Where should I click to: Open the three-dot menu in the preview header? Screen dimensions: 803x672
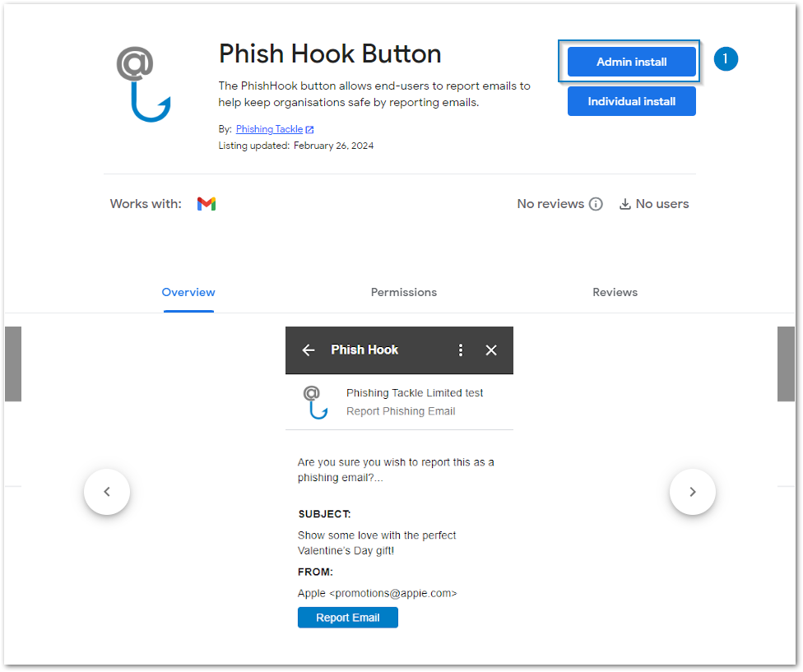tap(461, 350)
